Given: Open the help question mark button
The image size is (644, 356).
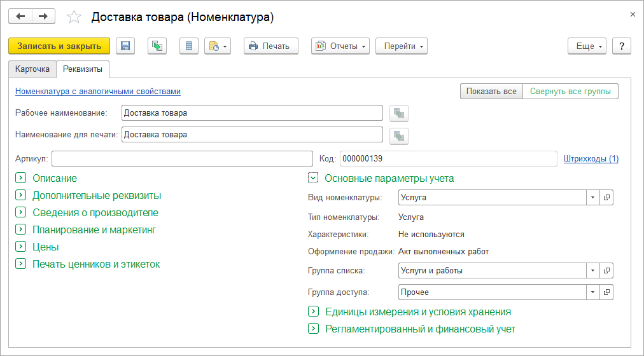Looking at the screenshot, I should click(x=621, y=46).
